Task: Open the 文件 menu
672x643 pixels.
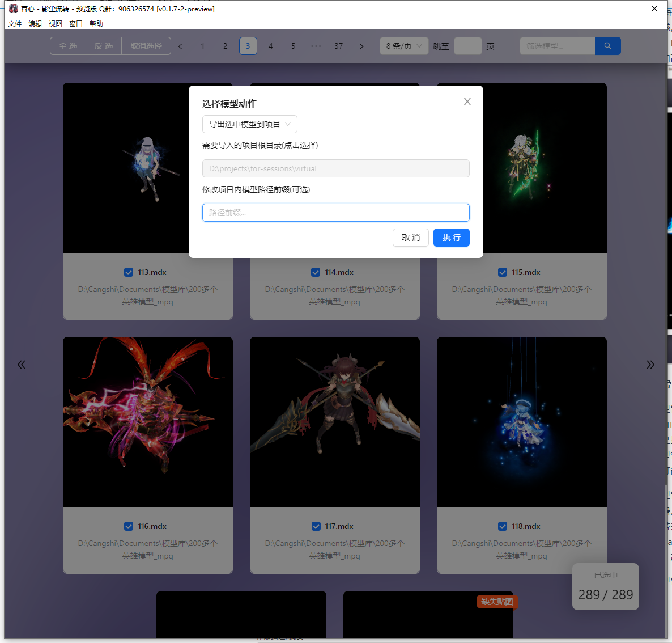Action: [15, 24]
